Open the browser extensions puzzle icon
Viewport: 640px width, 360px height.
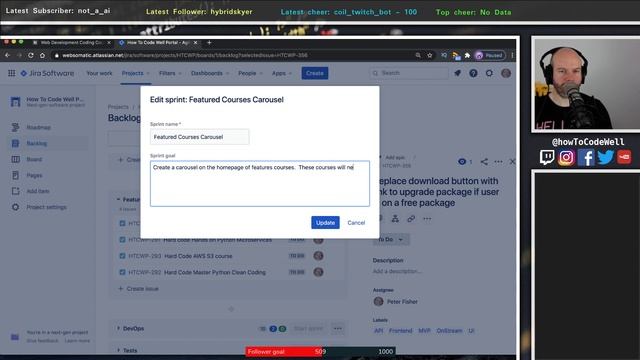[x=467, y=55]
